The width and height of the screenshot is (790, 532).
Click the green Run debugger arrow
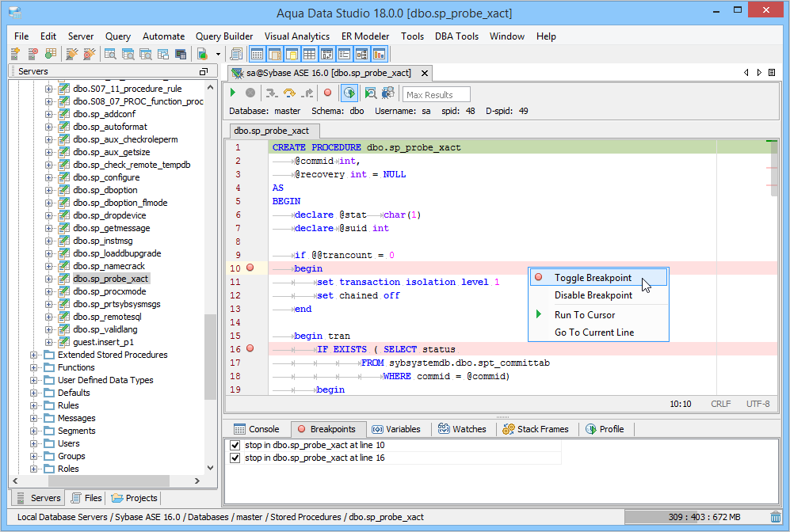point(233,93)
